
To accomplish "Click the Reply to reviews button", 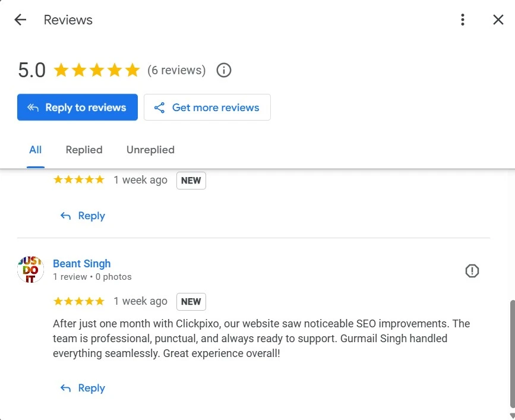I will 77,108.
